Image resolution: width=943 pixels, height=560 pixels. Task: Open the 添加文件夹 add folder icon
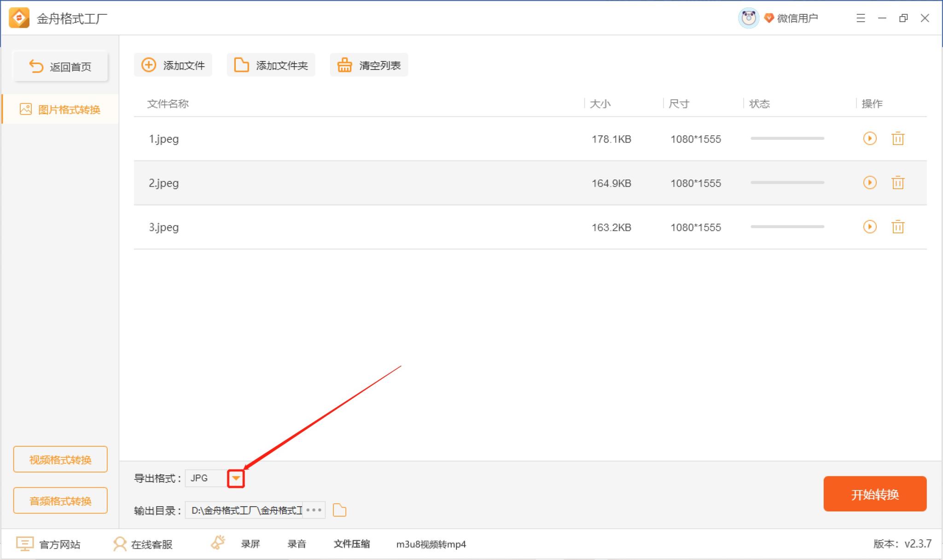pos(241,65)
